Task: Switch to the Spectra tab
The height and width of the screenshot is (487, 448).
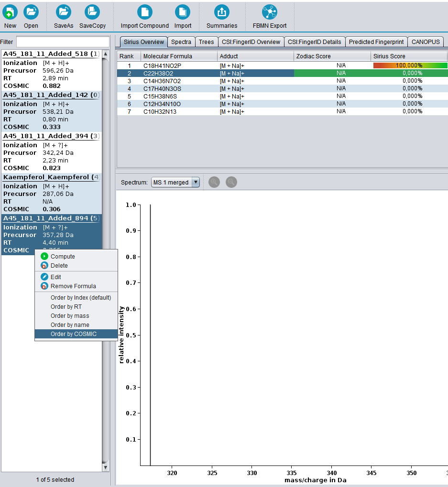Action: click(181, 42)
